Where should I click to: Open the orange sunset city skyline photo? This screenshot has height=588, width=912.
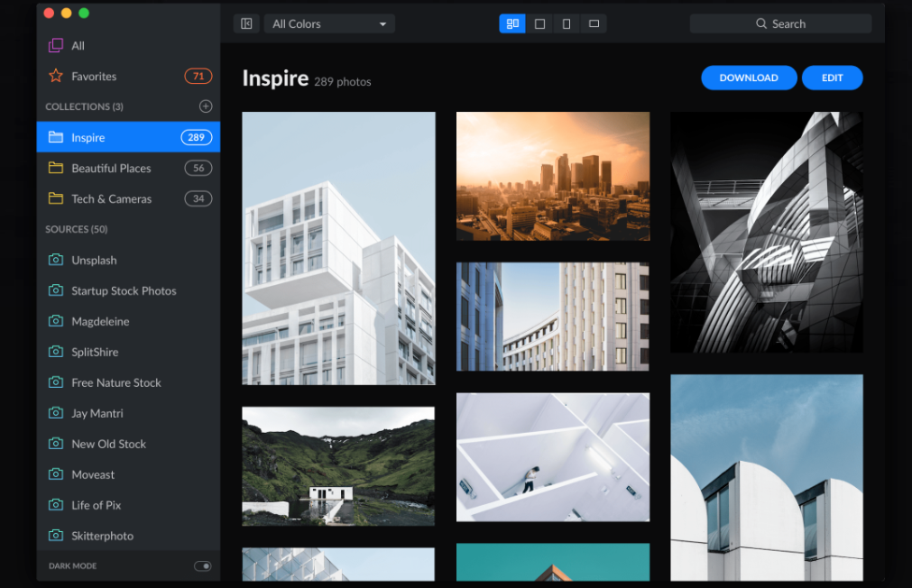click(x=553, y=176)
